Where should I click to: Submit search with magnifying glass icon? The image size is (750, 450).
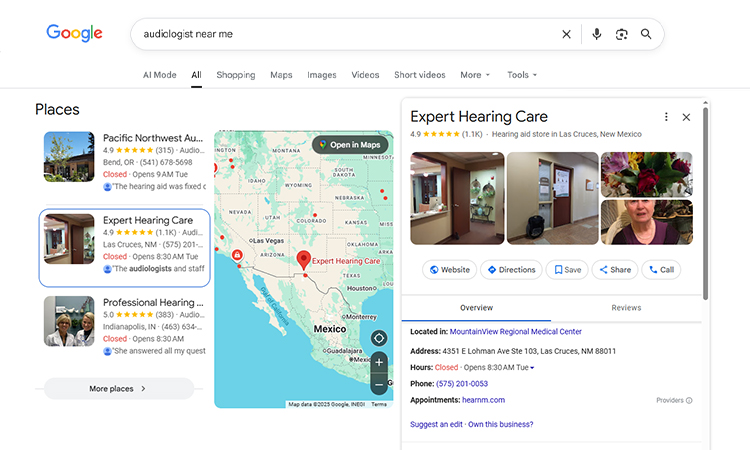coord(646,34)
